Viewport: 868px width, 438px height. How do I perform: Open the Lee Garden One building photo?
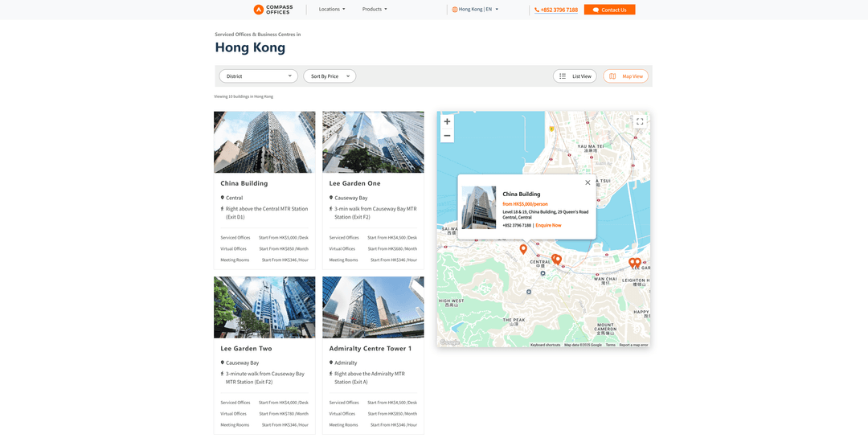[x=373, y=142]
